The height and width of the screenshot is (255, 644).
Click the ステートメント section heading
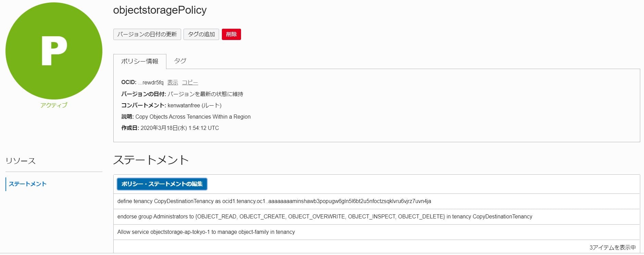point(151,160)
